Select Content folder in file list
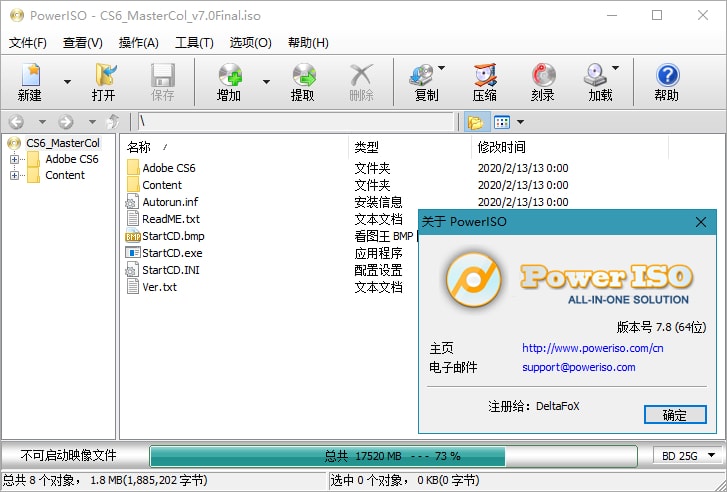The width and height of the screenshot is (727, 492). tap(162, 185)
